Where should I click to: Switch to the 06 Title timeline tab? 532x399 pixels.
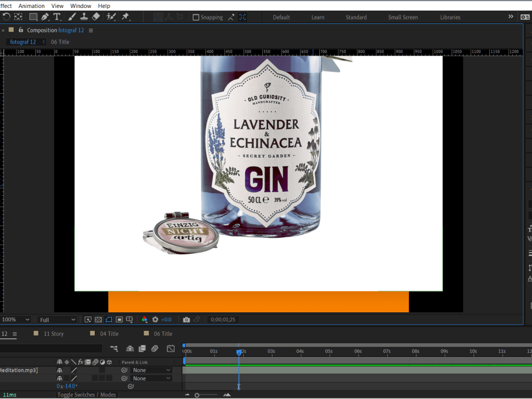[163, 334]
